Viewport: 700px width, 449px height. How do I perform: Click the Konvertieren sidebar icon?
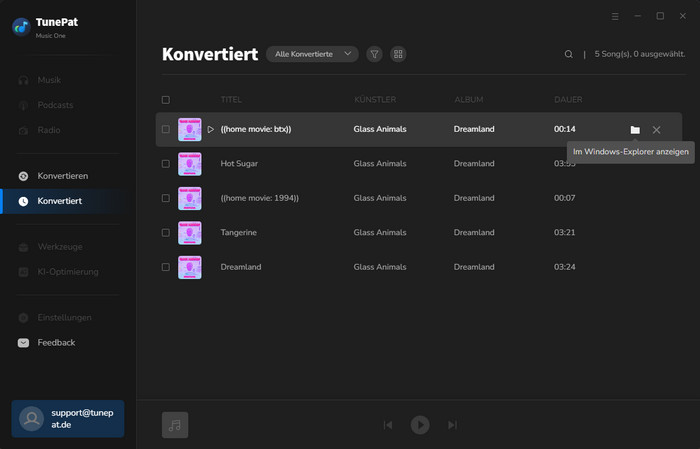coord(23,176)
